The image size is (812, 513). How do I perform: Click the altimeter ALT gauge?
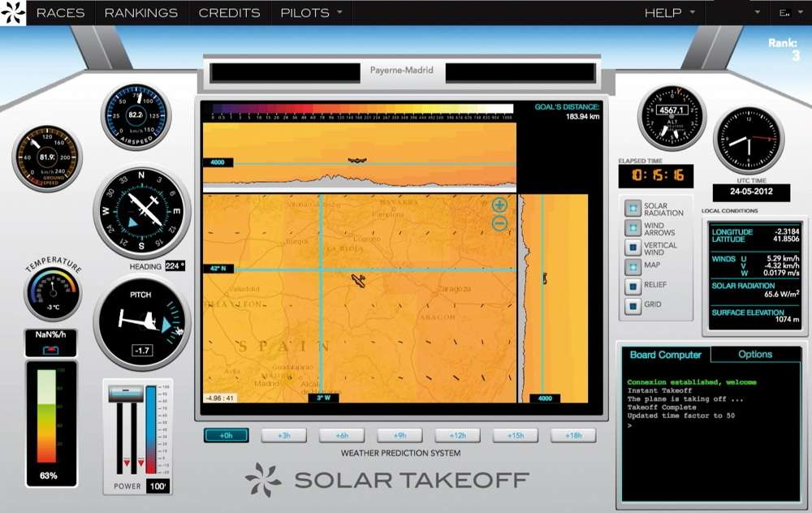click(x=672, y=116)
